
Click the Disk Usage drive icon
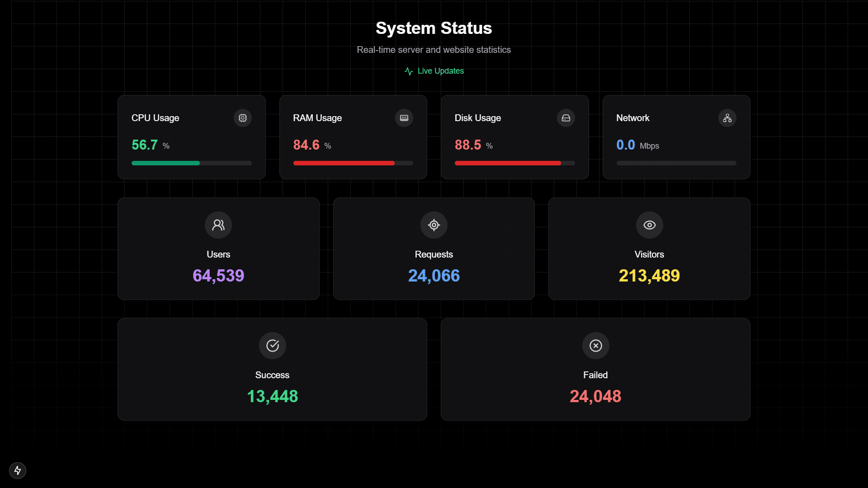tap(566, 118)
